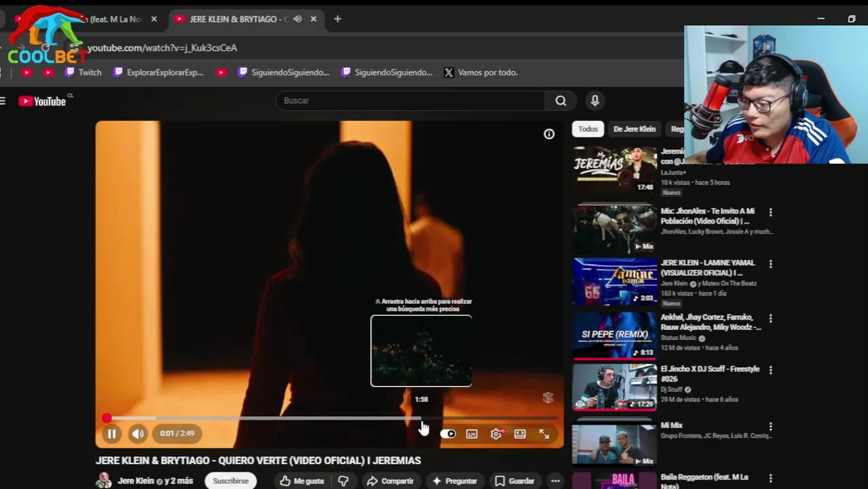This screenshot has height=489, width=868.
Task: Open title JERE KLEIN - LAMINE YAMAL
Action: click(708, 268)
